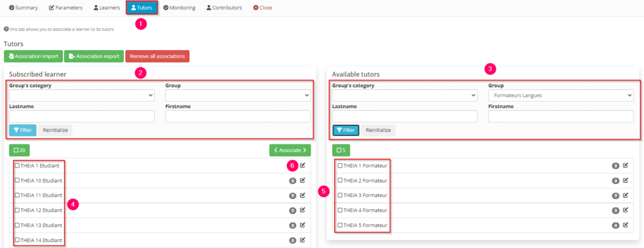Focus learner Lastname input field
The width and height of the screenshot is (644, 248).
coord(82,116)
